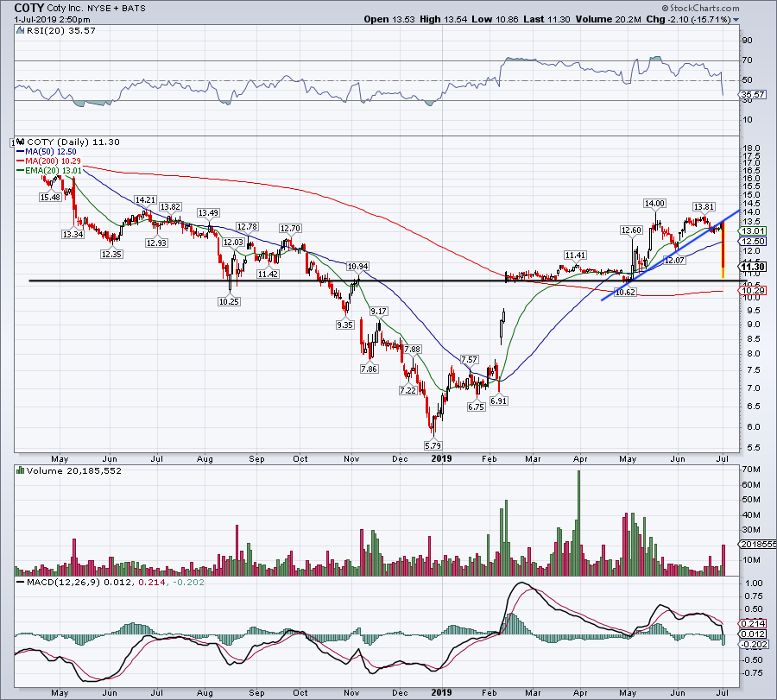Viewport: 777px width, 700px height.
Task: Click the bold 11.30 last price axis tag
Action: tap(752, 267)
